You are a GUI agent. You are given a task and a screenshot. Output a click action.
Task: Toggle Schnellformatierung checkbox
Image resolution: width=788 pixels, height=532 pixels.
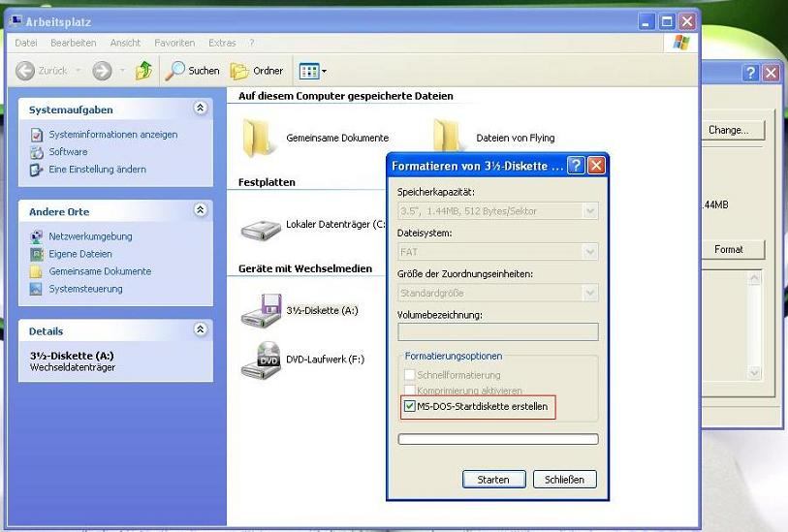point(410,375)
